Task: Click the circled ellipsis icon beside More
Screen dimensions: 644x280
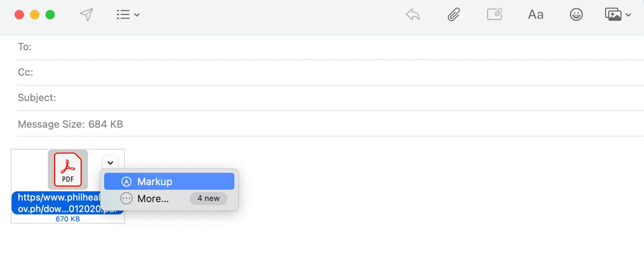Action: (x=126, y=199)
